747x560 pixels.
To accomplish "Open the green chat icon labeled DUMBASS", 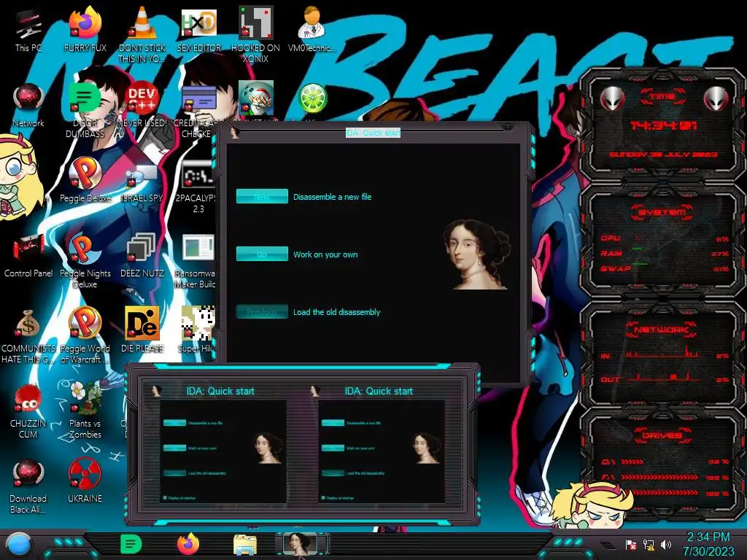I will (x=85, y=109).
